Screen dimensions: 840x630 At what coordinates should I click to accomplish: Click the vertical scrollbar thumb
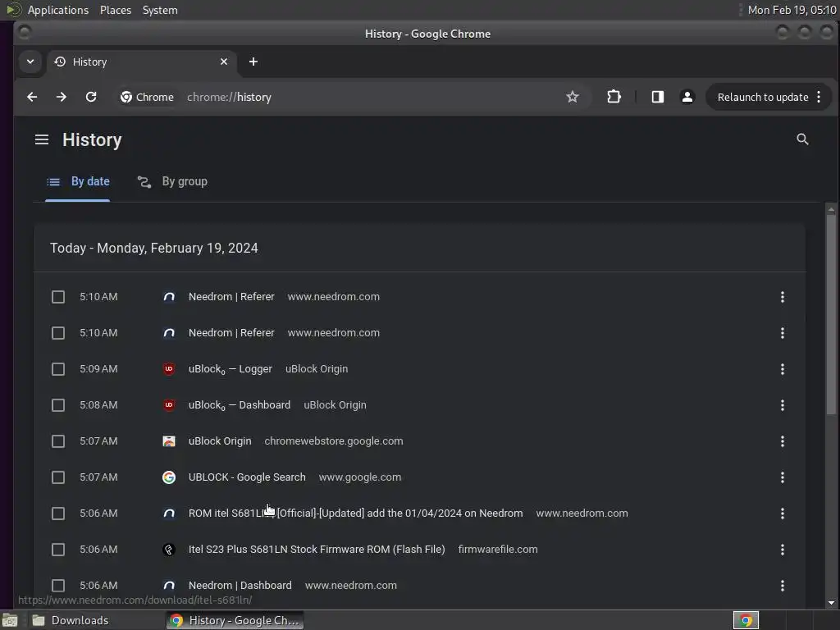point(831,314)
